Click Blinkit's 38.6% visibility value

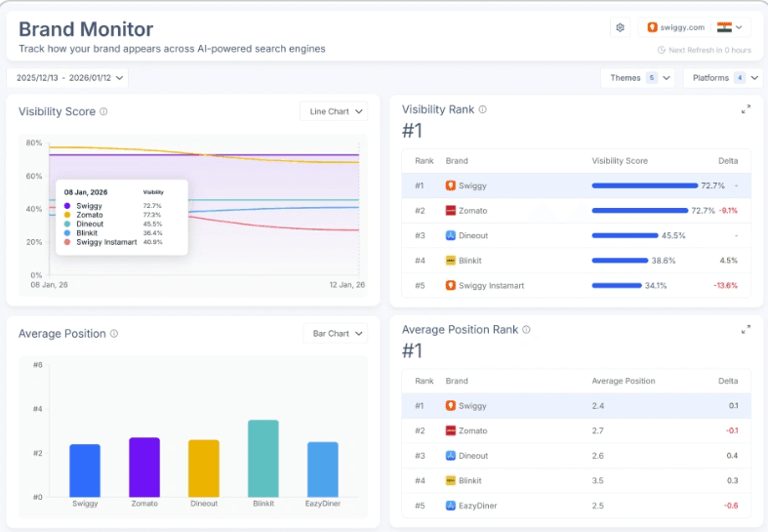pos(664,261)
